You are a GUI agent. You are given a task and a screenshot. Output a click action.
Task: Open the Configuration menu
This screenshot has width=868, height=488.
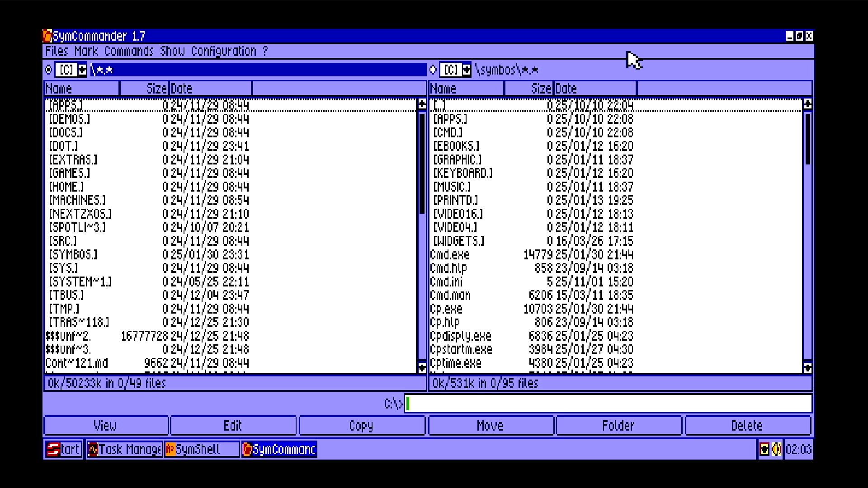coord(223,51)
